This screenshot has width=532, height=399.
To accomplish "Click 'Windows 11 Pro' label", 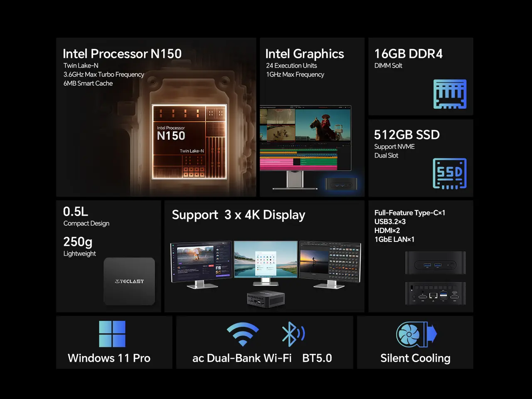I will (109, 358).
